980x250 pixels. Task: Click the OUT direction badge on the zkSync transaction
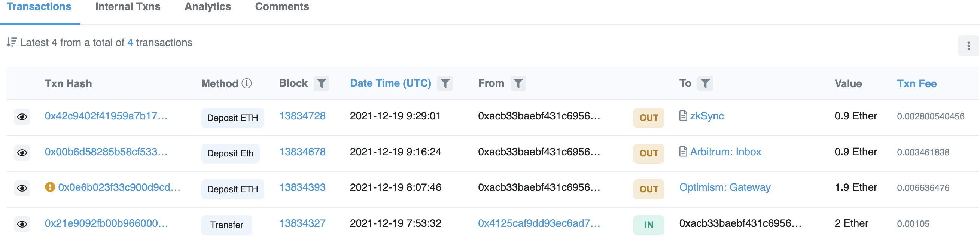[x=649, y=118]
